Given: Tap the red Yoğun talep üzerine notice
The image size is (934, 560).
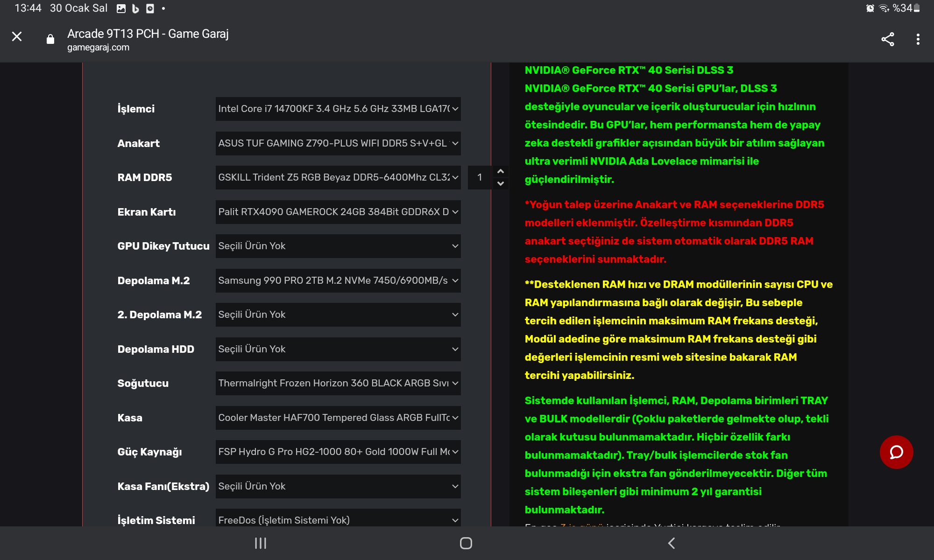Looking at the screenshot, I should tap(674, 231).
